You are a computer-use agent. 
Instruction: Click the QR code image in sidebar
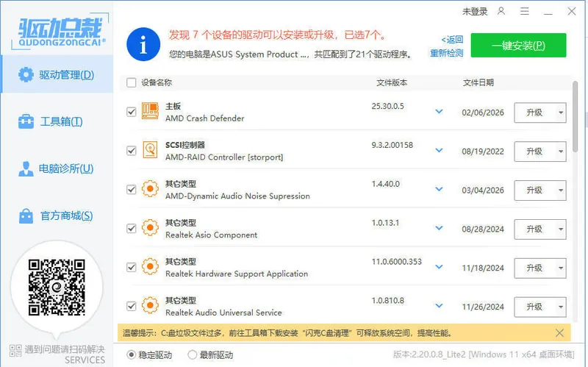(x=57, y=288)
